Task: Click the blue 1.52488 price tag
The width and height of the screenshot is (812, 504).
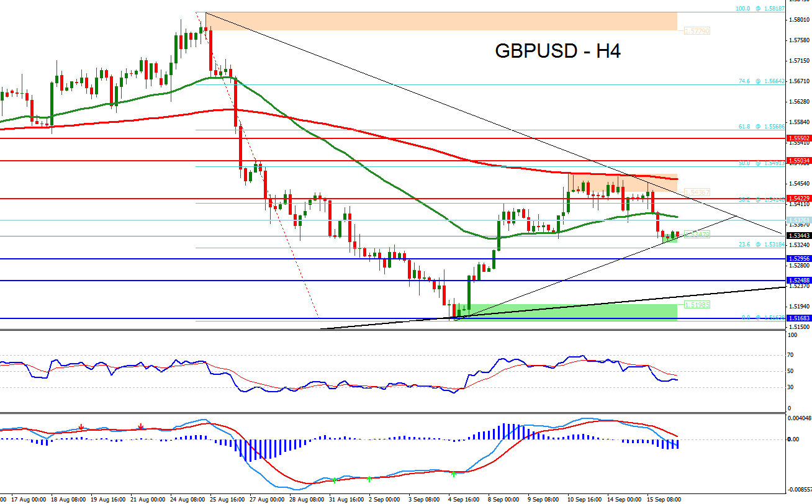Action: pyautogui.click(x=798, y=281)
